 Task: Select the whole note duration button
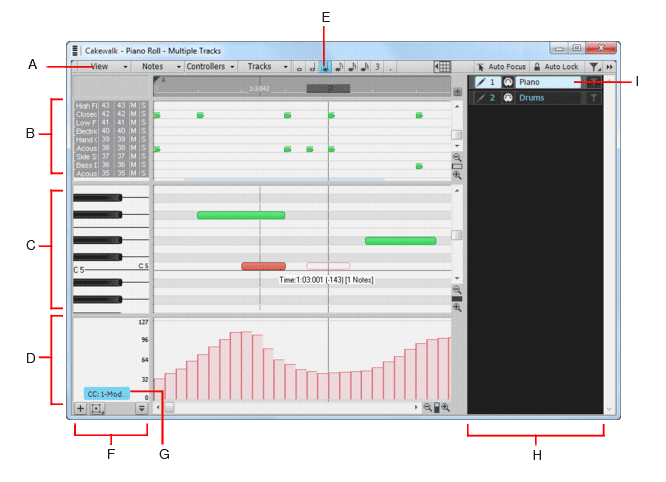point(299,67)
